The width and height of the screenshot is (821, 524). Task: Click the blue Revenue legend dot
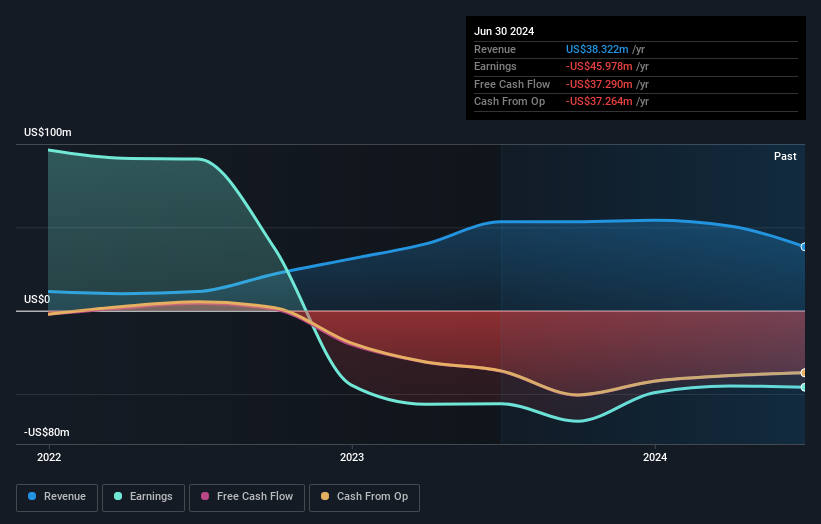32,496
